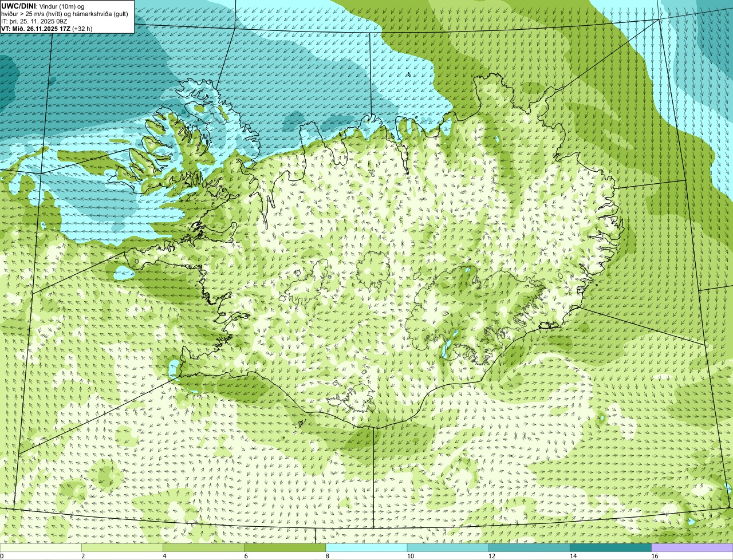733x560 pixels.
Task: Click the "VT: Mið. 26.11.2025 17Z (+32 h)" line
Action: 47,28
